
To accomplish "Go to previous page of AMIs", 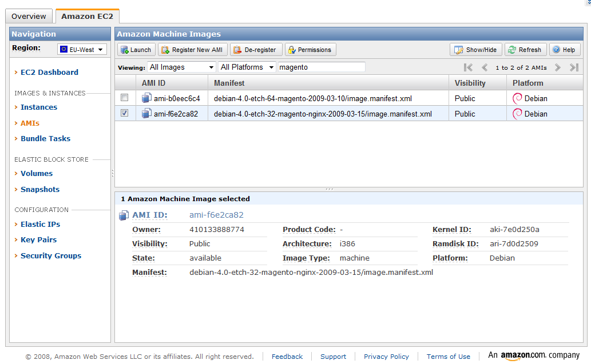I will (485, 67).
